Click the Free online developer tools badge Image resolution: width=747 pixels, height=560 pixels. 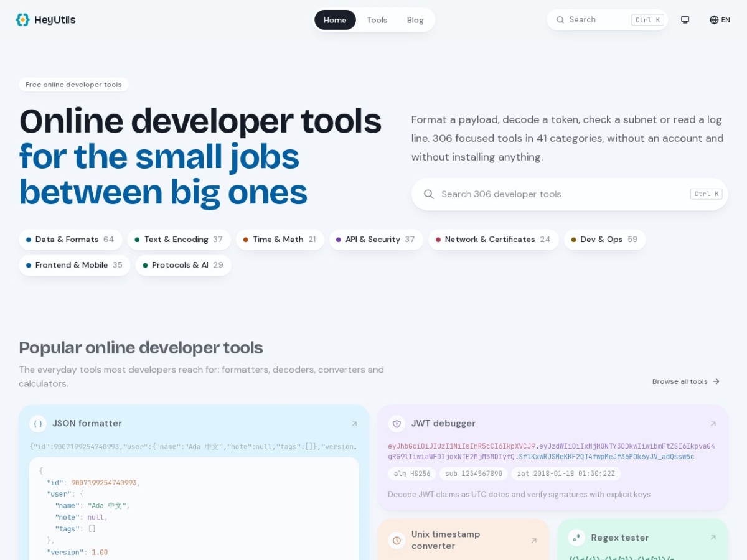pyautogui.click(x=73, y=85)
